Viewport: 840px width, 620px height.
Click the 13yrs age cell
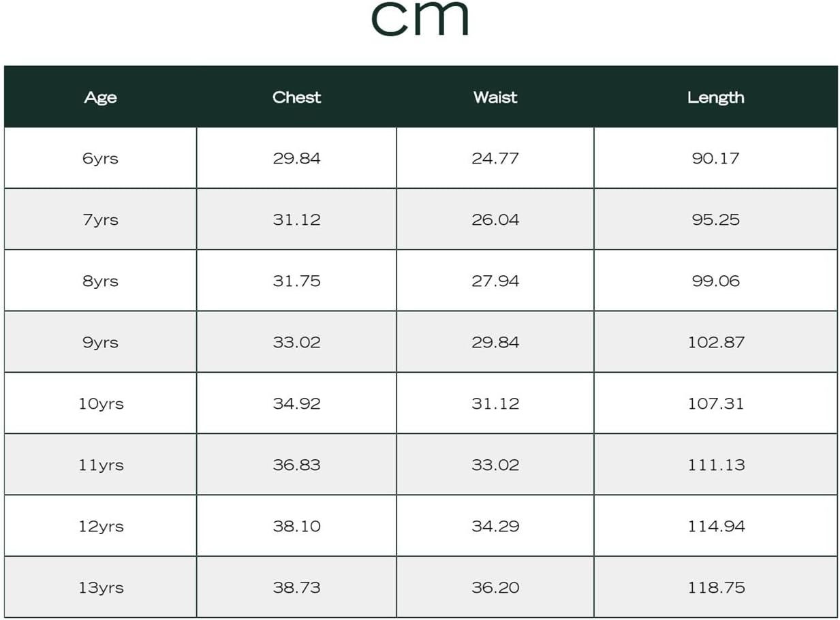click(101, 587)
